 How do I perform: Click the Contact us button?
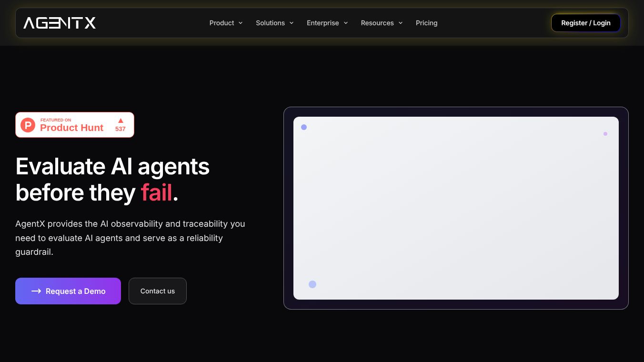[x=158, y=291]
